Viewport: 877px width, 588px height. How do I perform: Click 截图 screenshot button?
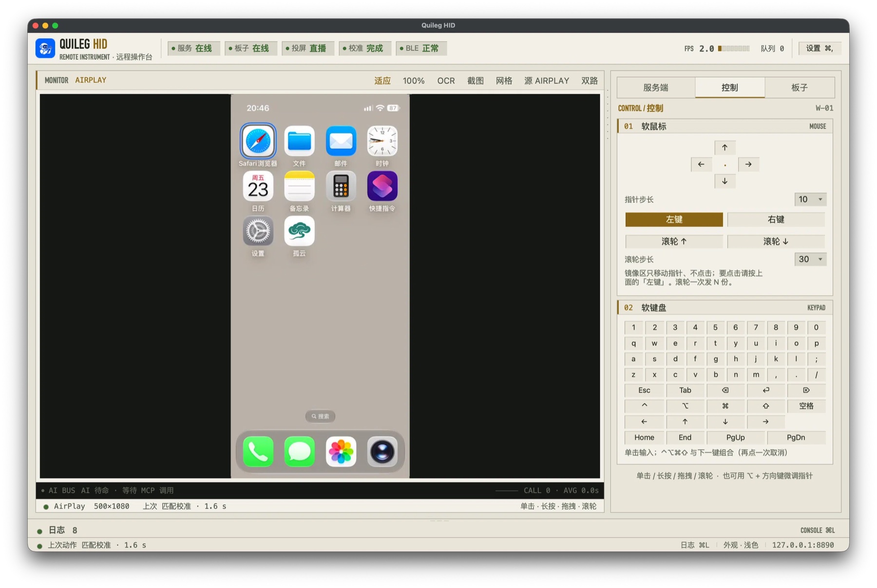(475, 81)
